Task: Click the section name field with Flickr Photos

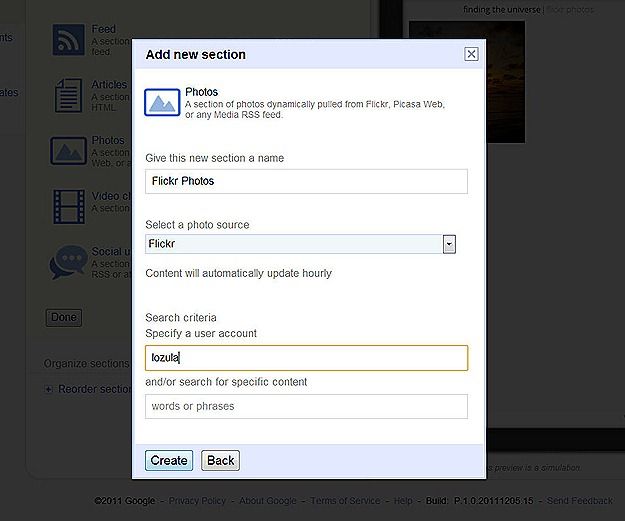Action: click(x=306, y=181)
